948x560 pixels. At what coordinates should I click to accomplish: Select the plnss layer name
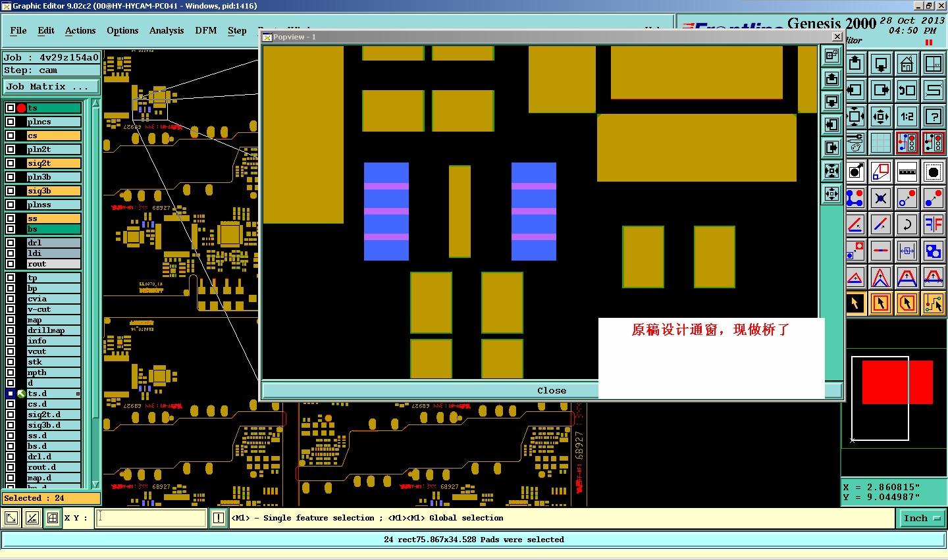(x=54, y=205)
